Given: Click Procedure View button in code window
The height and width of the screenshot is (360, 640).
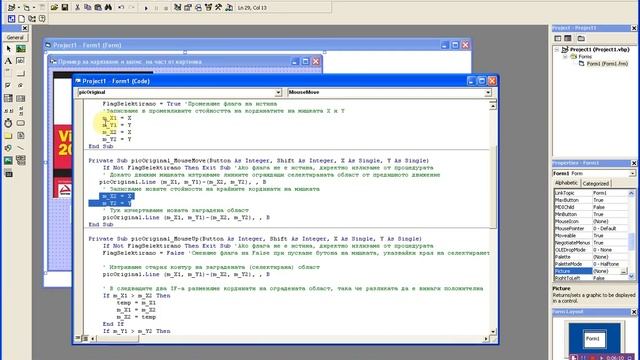Looking at the screenshot, I should click(78, 338).
